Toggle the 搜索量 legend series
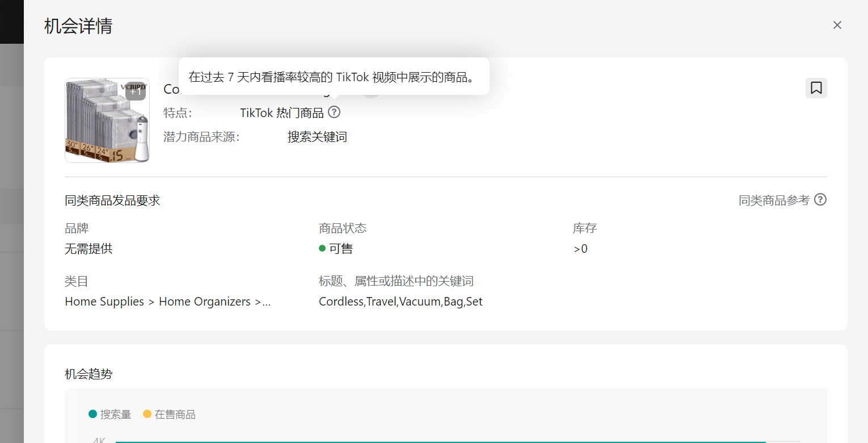Image resolution: width=868 pixels, height=443 pixels. [x=110, y=415]
